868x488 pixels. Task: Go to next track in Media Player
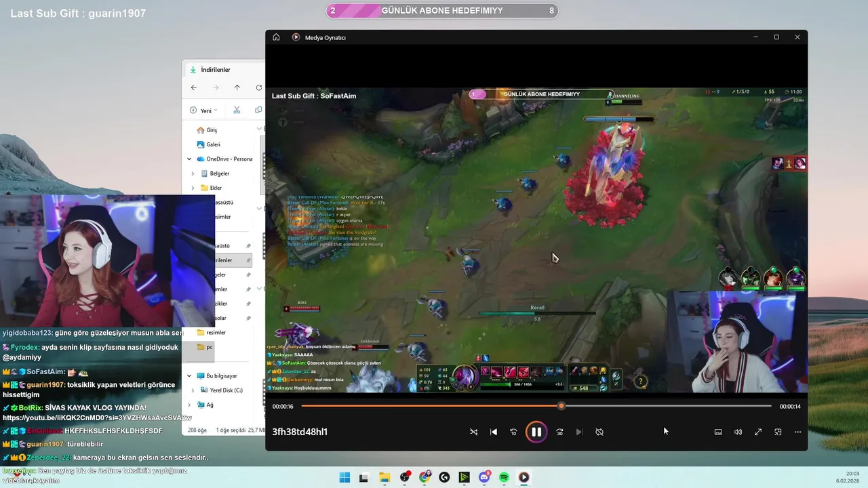pyautogui.click(x=579, y=432)
